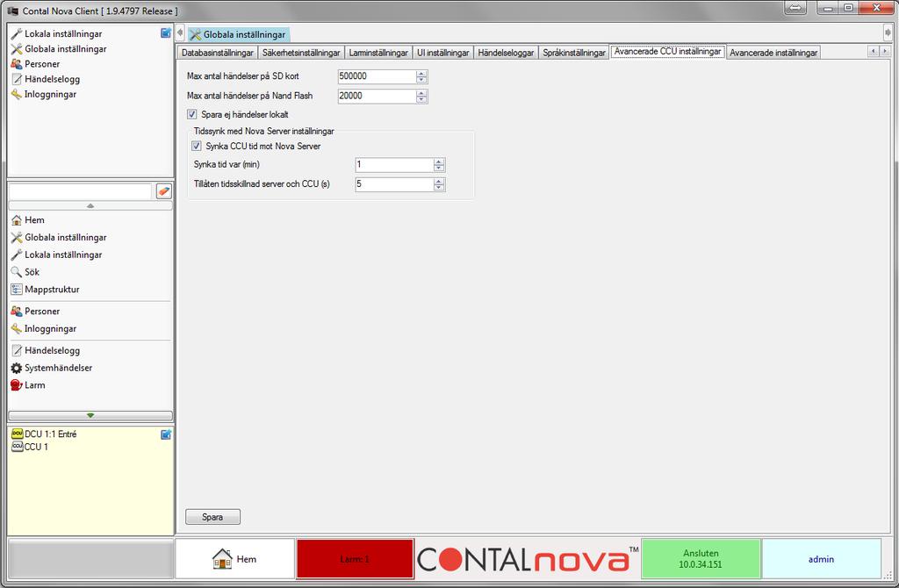Decrease Max antal händelser på SD kort value

pos(421,80)
